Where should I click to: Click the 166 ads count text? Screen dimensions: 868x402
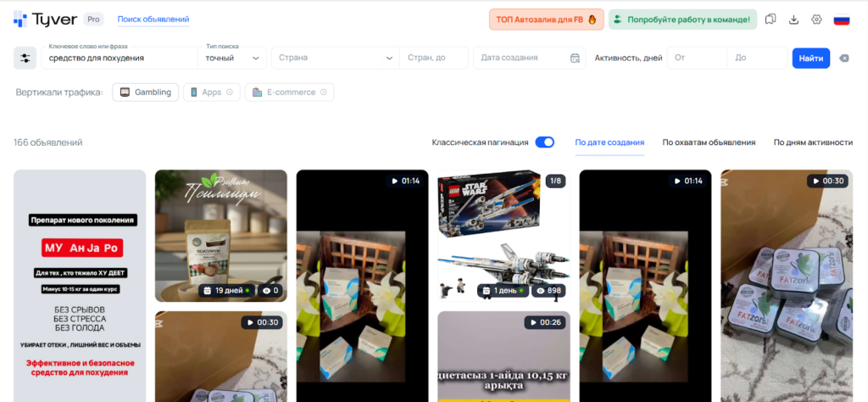48,142
